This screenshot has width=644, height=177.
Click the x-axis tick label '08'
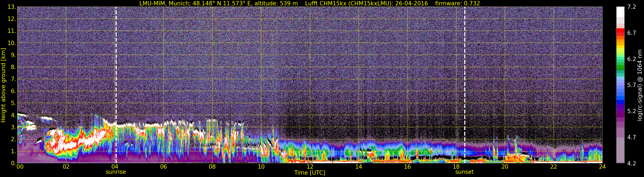tap(212, 167)
